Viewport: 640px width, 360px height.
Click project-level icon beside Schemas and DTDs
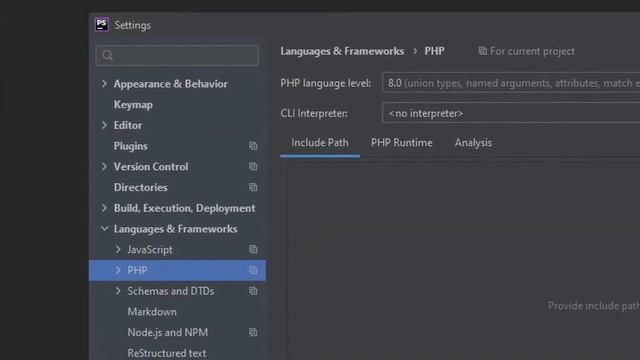pos(253,291)
